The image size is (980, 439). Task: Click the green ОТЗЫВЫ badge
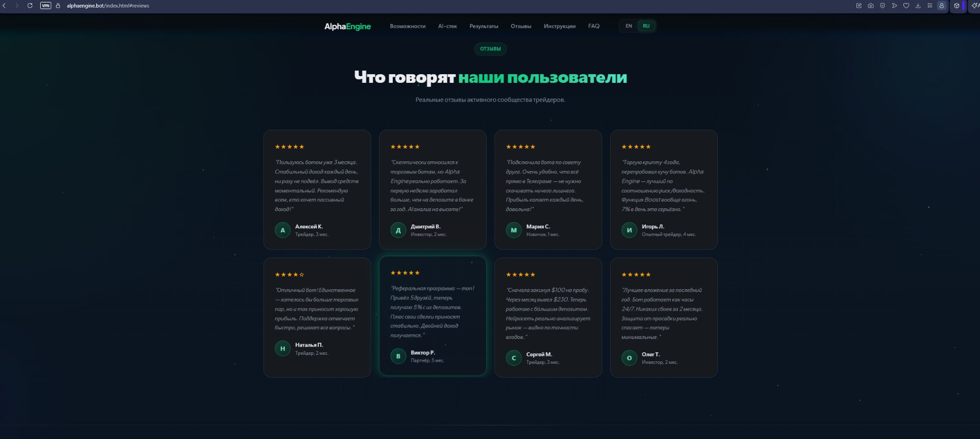click(490, 49)
